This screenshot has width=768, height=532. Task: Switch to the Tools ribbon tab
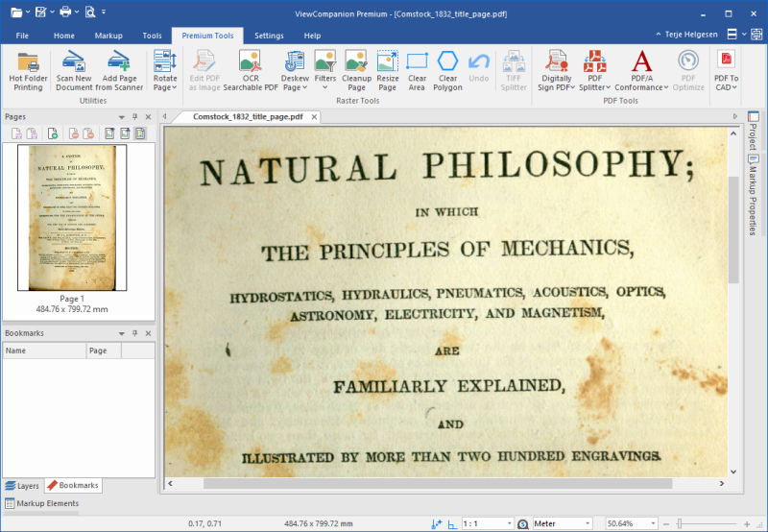(x=152, y=36)
